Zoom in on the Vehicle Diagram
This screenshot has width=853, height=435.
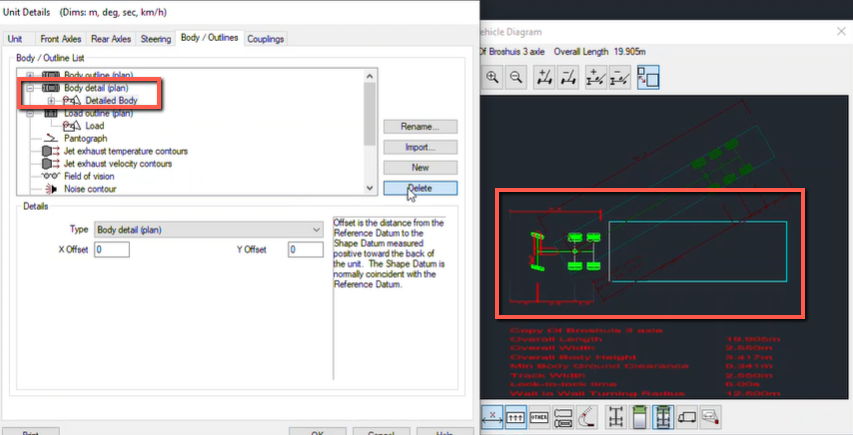[492, 77]
